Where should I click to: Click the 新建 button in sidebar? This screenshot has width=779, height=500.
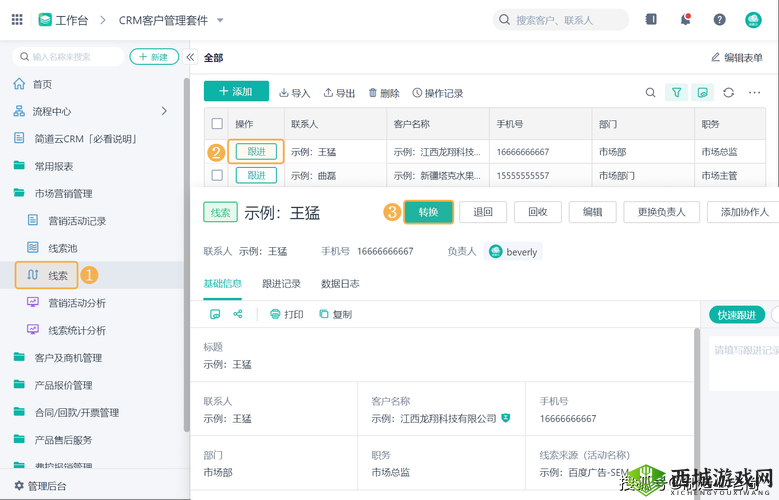click(154, 57)
